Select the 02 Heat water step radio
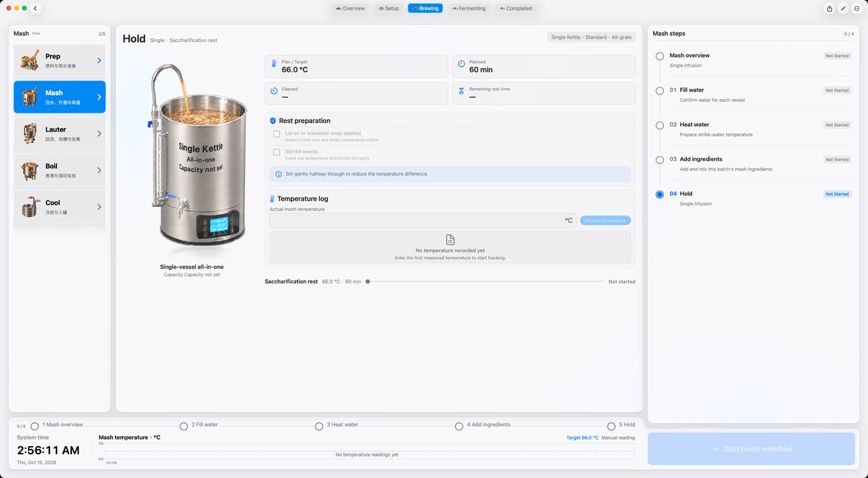The width and height of the screenshot is (868, 478). pyautogui.click(x=660, y=125)
